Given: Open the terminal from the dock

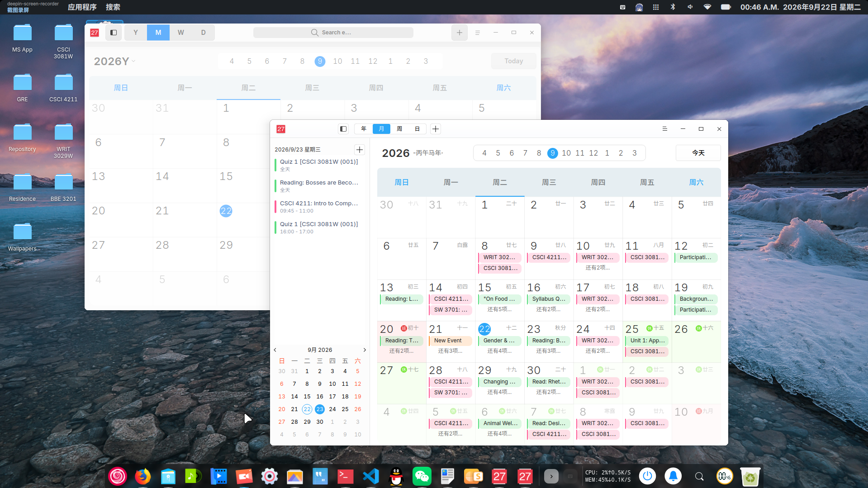Looking at the screenshot, I should pyautogui.click(x=346, y=476).
